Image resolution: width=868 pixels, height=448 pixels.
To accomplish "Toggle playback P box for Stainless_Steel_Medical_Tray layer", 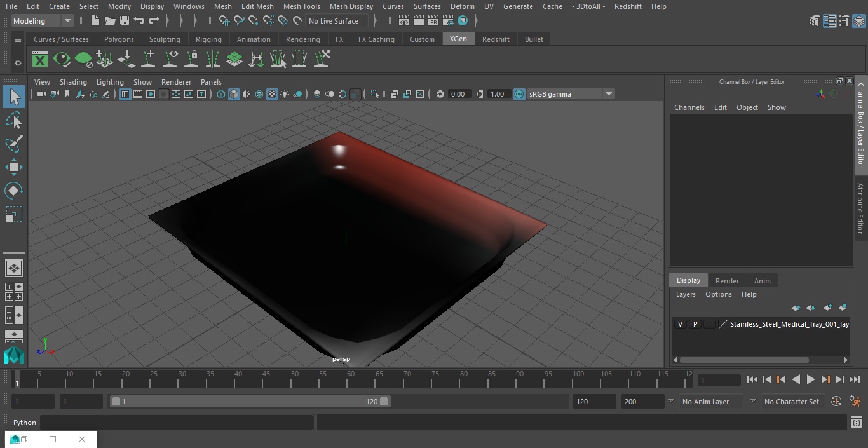I will pyautogui.click(x=695, y=324).
